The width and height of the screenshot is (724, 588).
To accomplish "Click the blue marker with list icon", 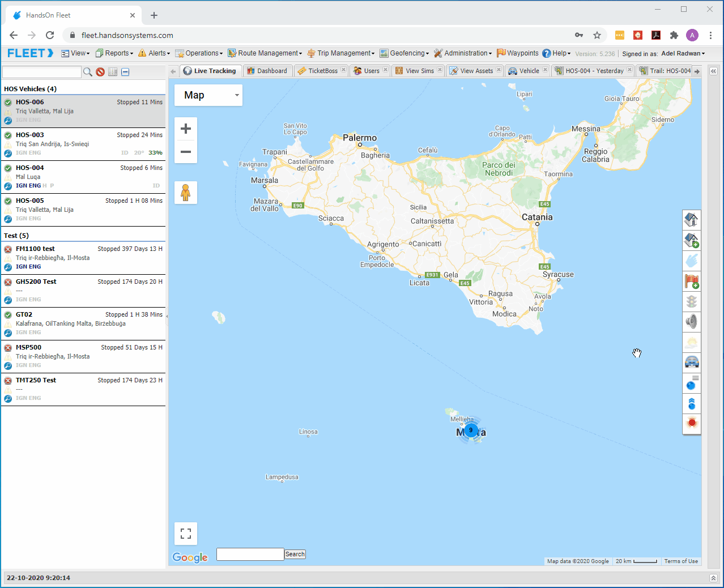I will (692, 383).
